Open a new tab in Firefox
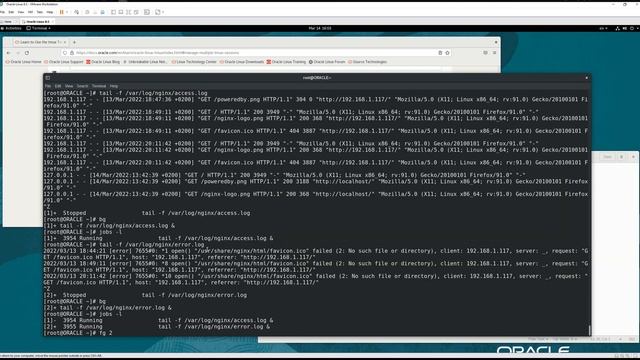Image resolution: width=640 pixels, height=360 pixels. pyautogui.click(x=74, y=42)
